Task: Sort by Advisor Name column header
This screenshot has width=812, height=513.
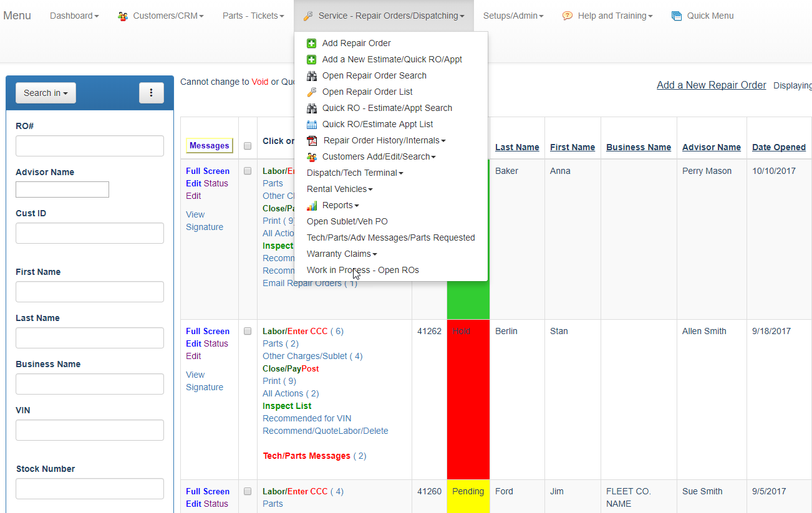Action: 712,147
